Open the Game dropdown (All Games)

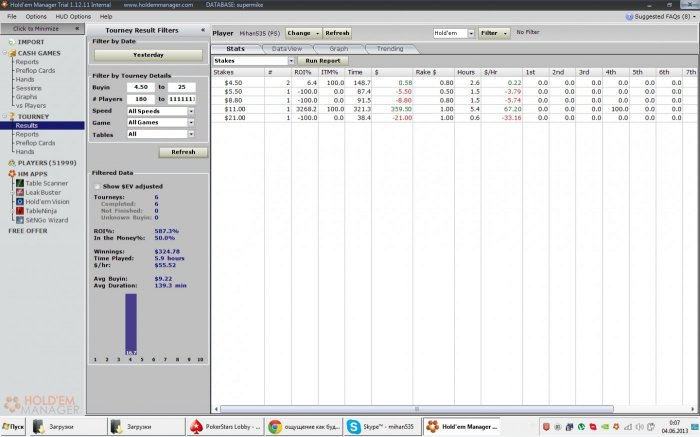(191, 122)
